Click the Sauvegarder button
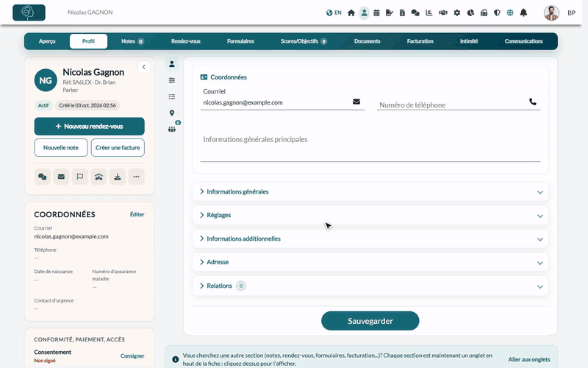This screenshot has width=588, height=368. coord(370,321)
